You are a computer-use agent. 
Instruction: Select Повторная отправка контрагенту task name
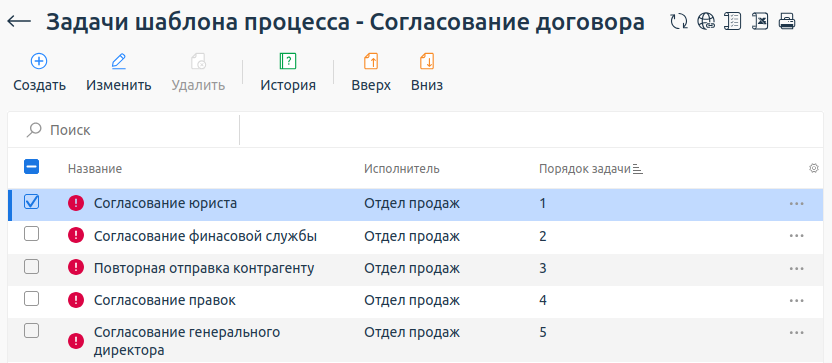204,268
